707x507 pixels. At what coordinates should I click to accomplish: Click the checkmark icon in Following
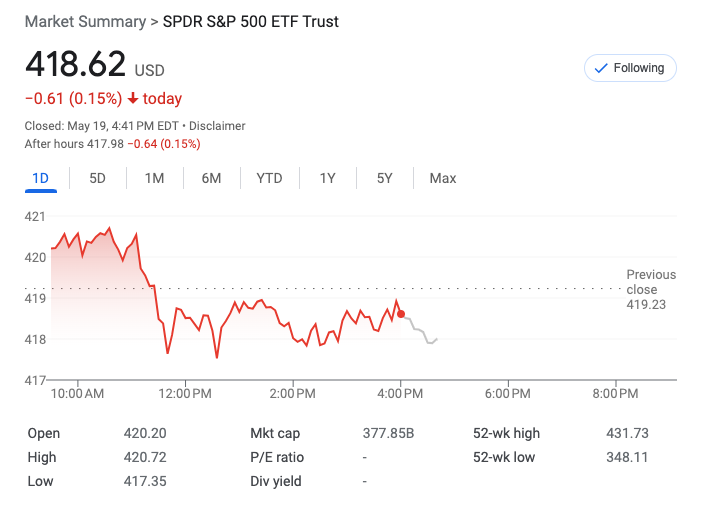601,68
